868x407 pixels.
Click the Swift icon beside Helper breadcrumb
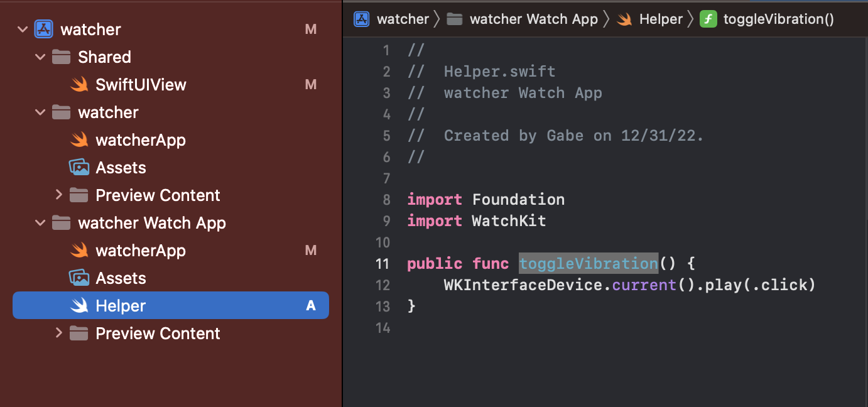pos(624,19)
